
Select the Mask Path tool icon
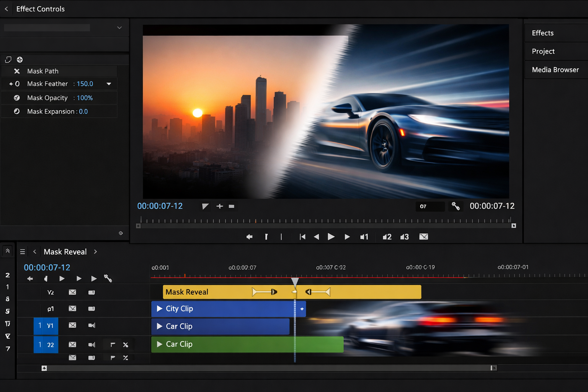pyautogui.click(x=17, y=71)
